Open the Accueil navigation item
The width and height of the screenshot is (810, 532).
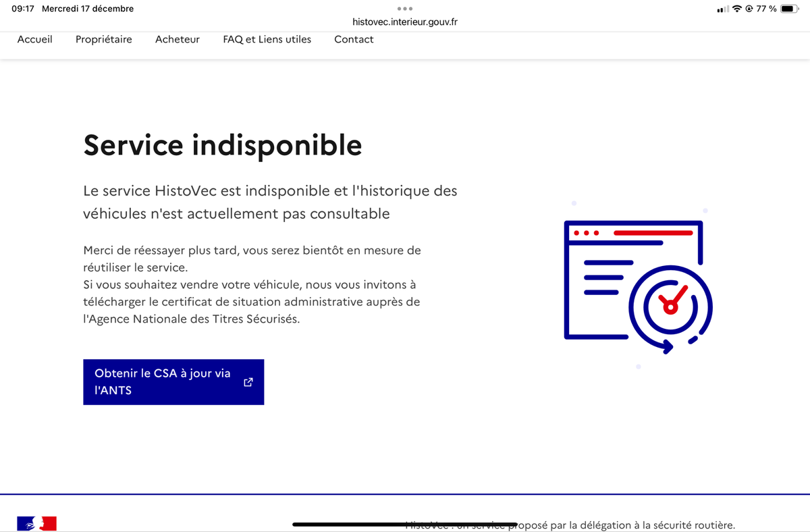pyautogui.click(x=35, y=39)
